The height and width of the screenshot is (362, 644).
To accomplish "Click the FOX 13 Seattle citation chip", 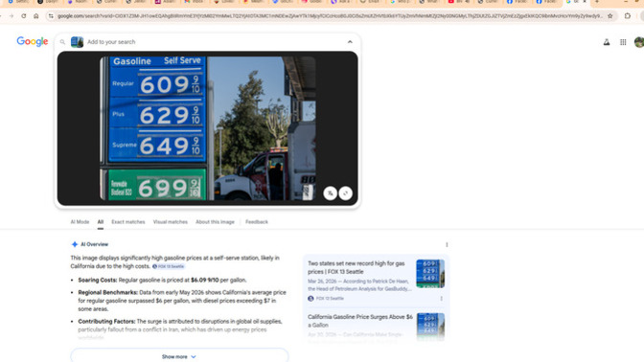I will (169, 266).
